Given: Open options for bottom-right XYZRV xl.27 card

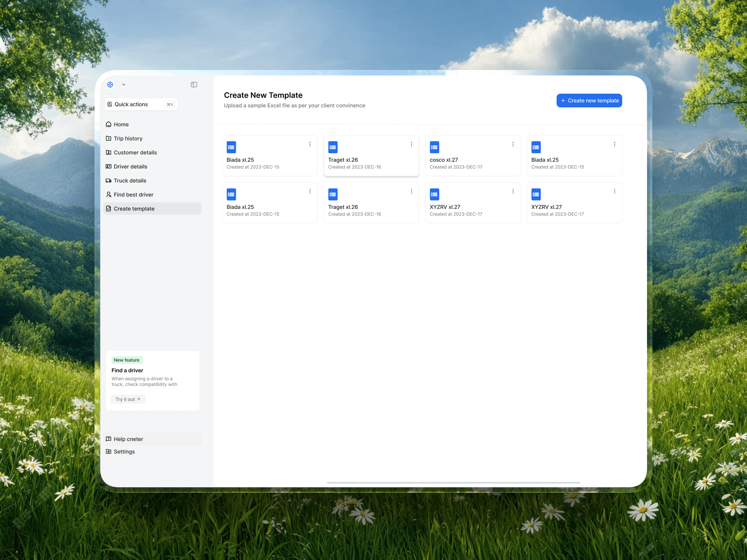Looking at the screenshot, I should coord(614,191).
